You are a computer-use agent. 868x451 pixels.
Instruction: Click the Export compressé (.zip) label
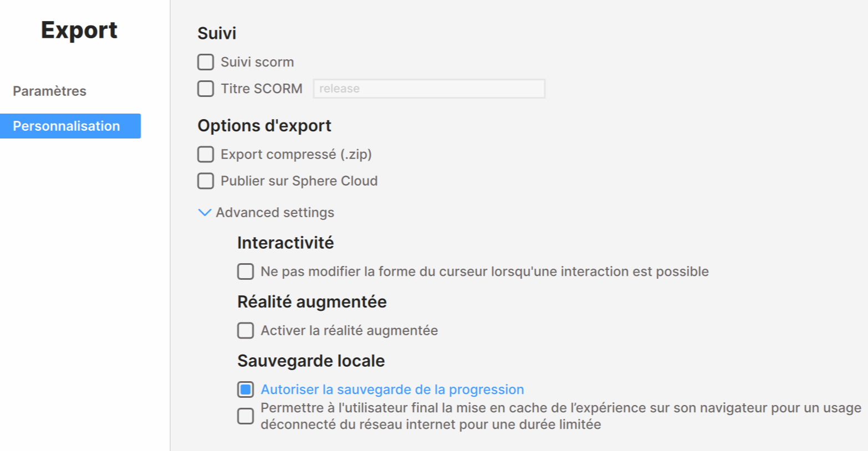[x=296, y=154]
